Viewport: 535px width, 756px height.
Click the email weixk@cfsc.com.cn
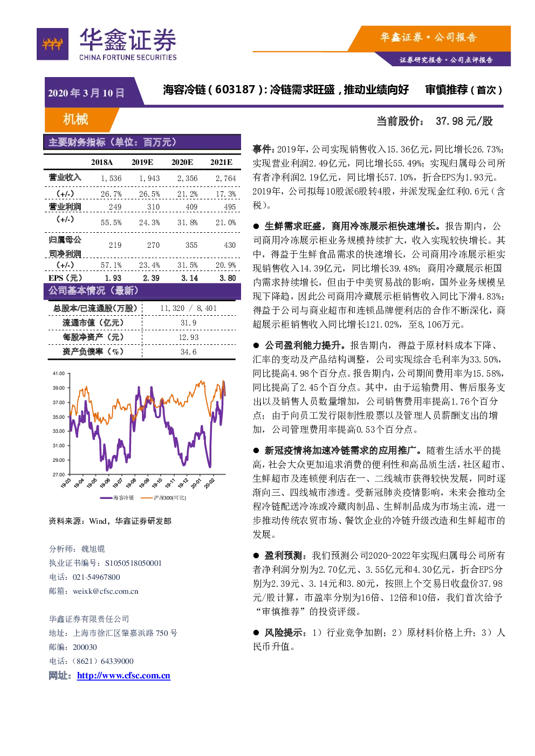106,591
